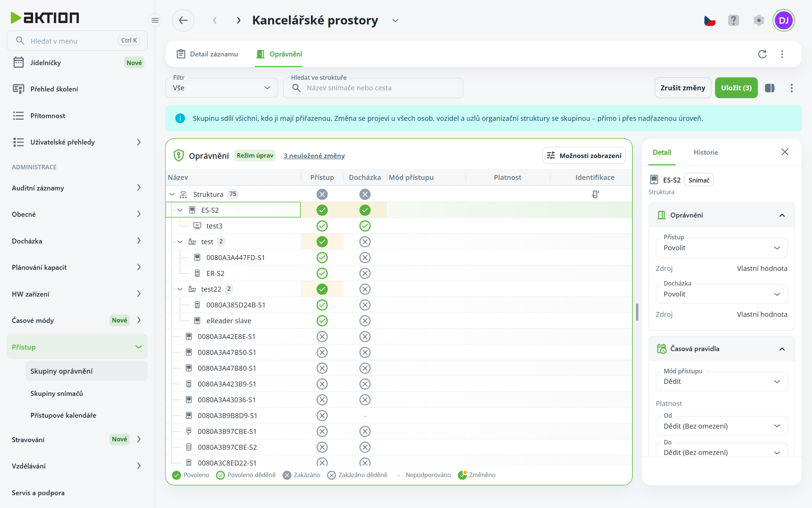Screen dimensions: 812x508
Task: Open the Czech flag language selector
Action: pyautogui.click(x=709, y=20)
